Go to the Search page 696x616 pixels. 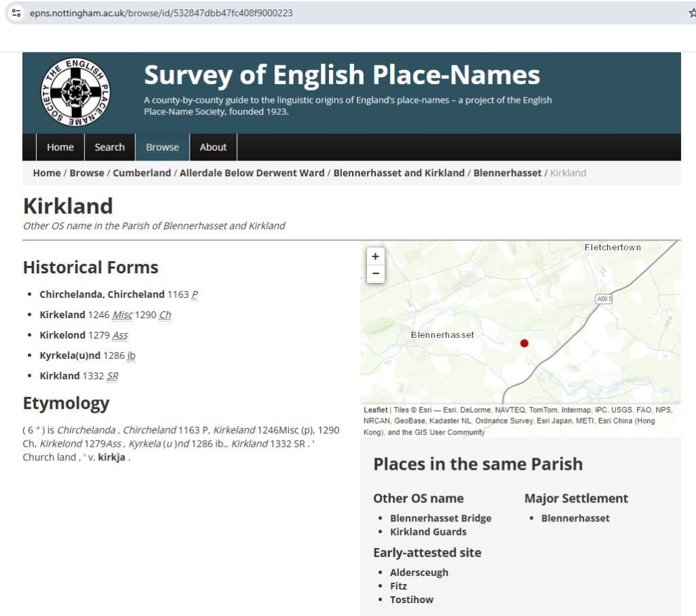(109, 147)
